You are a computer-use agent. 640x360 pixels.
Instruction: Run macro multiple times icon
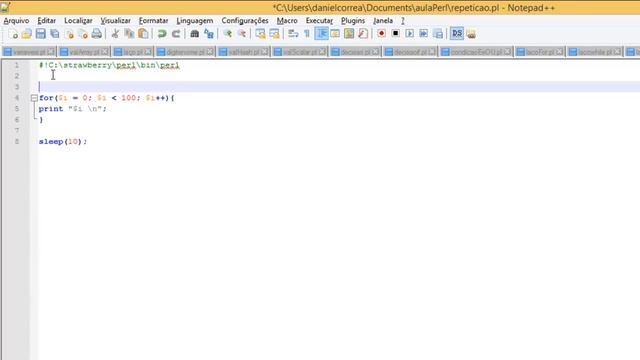tap(424, 34)
